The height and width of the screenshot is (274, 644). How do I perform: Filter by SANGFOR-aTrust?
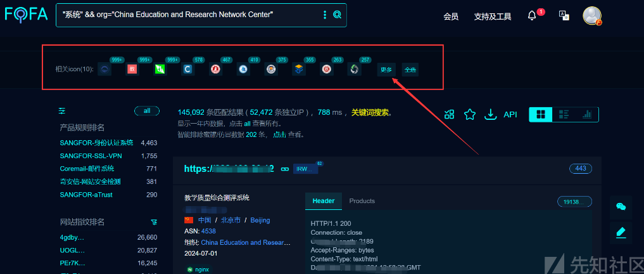(x=86, y=195)
